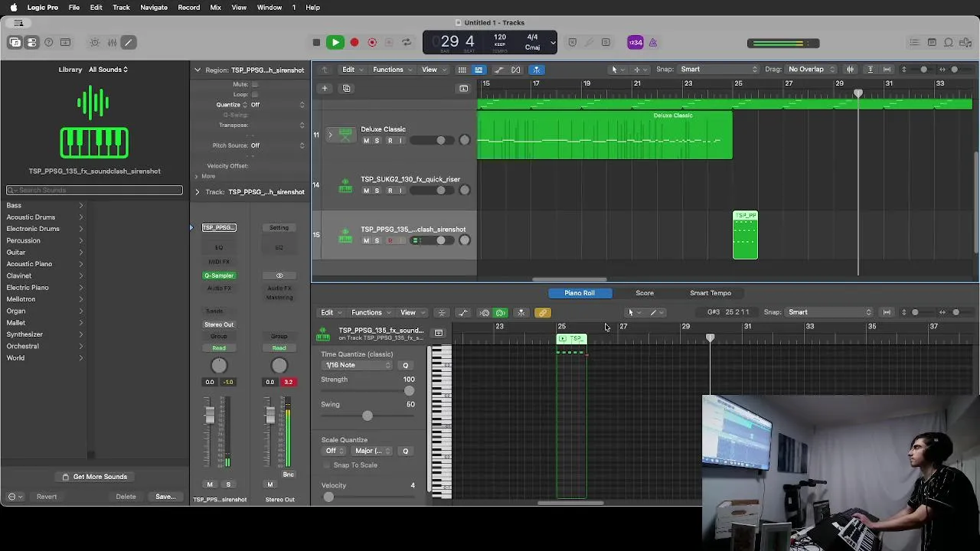The height and width of the screenshot is (551, 980).
Task: Click Get More Sounds in the Library
Action: [x=94, y=477]
